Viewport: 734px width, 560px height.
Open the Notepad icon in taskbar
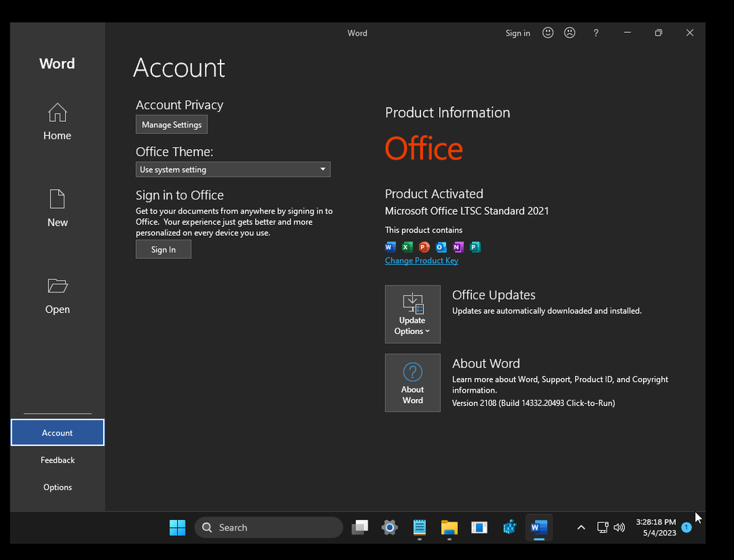coord(420,528)
